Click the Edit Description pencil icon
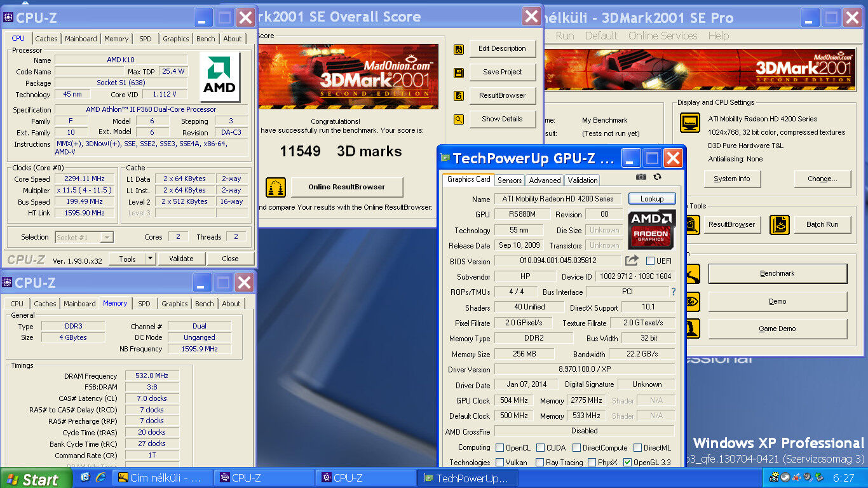 pyautogui.click(x=458, y=50)
